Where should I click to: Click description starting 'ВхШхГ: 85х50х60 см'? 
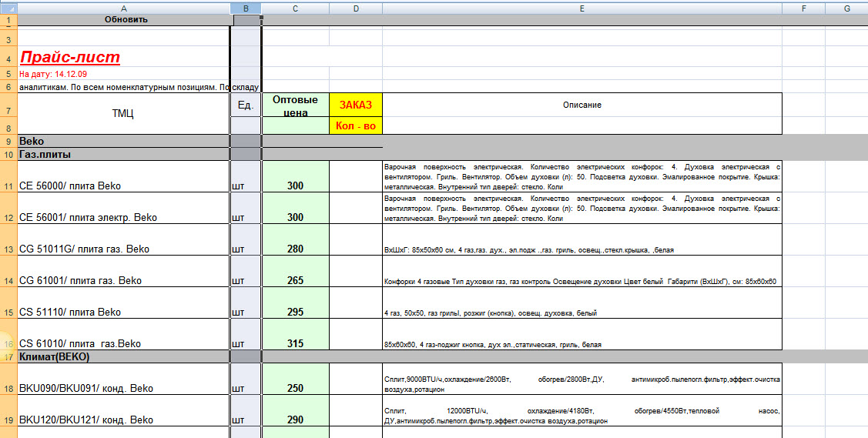click(581, 239)
